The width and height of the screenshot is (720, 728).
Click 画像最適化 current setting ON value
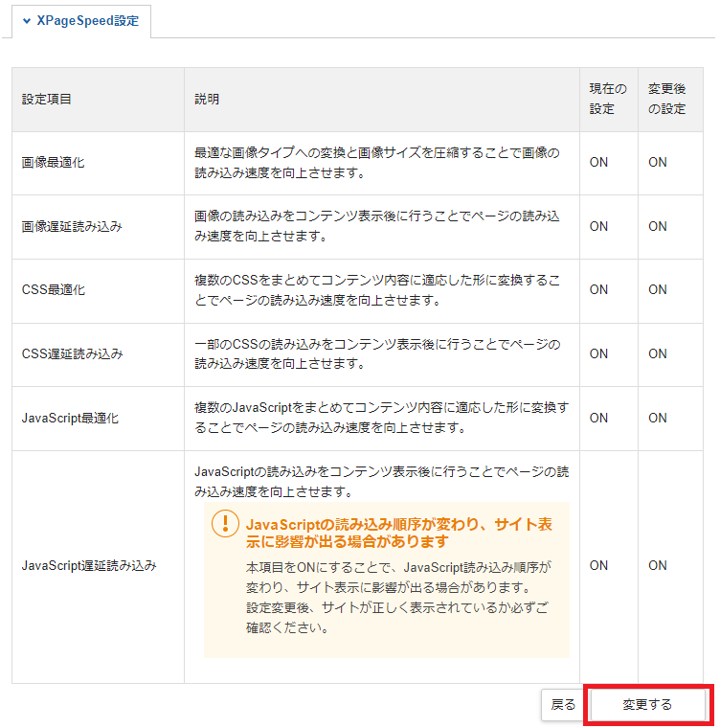point(598,162)
